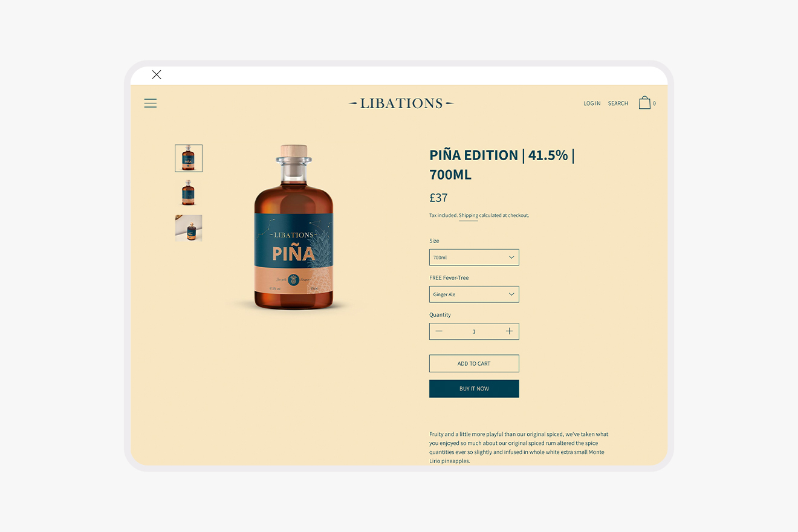Expand the Size 700ml dropdown
This screenshot has width=798, height=532.
point(474,258)
